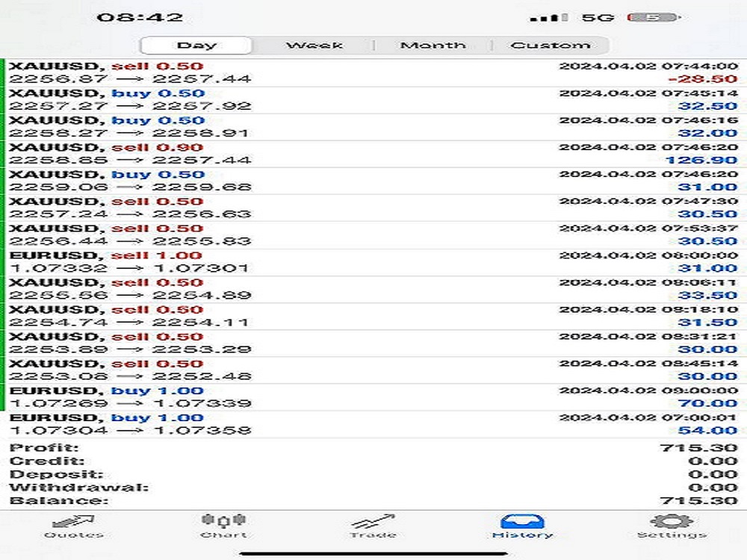Viewport: 747px width, 560px height.
Task: Switch to the Week period tab
Action: point(314,46)
